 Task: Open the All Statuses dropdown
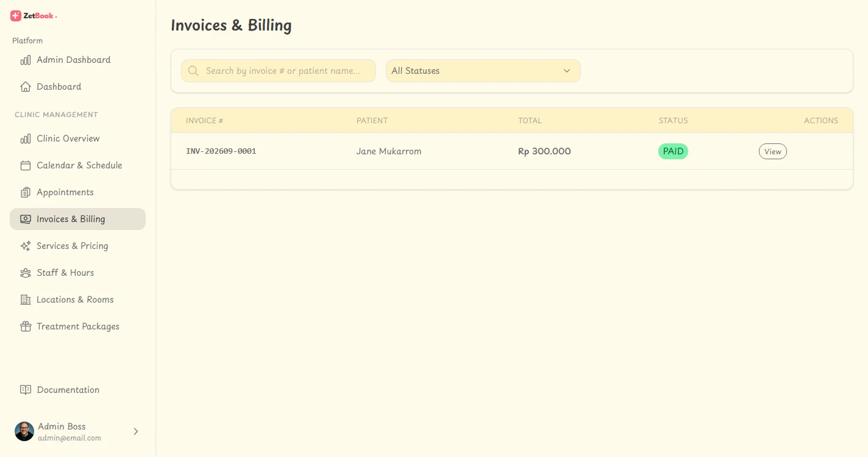(483, 71)
